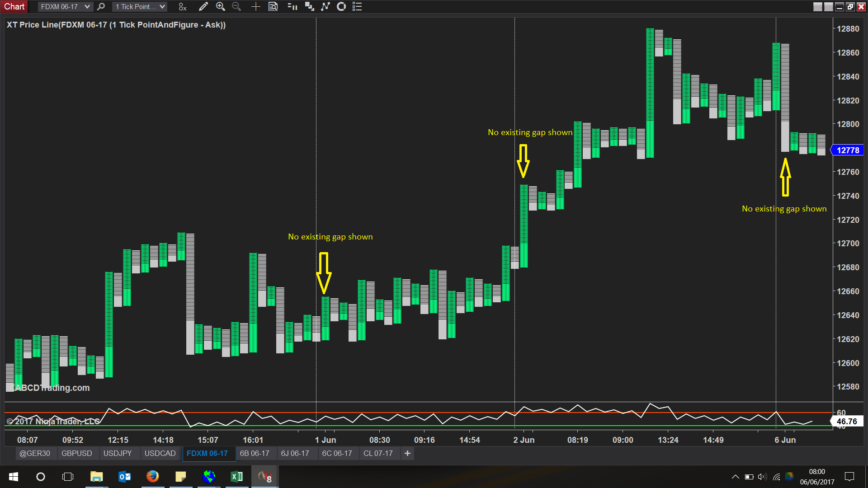The image size is (868, 488).
Task: Expand the FDXM 06-17 instrument dropdown
Action: click(87, 7)
